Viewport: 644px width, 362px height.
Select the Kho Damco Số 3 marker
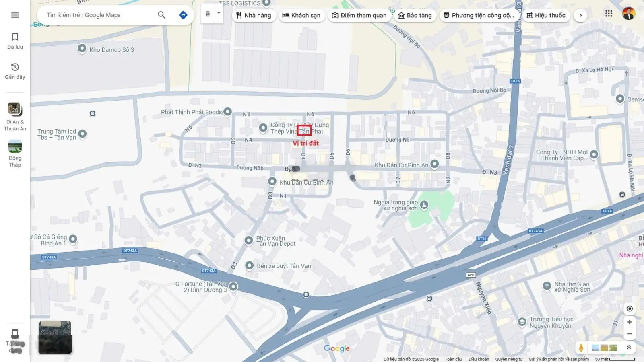click(x=82, y=49)
